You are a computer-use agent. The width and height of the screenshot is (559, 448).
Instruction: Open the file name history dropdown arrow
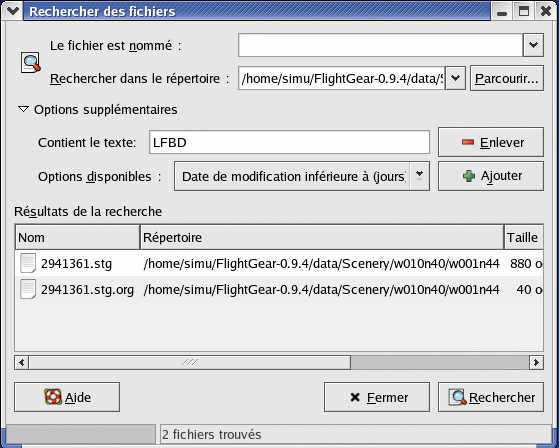point(533,45)
